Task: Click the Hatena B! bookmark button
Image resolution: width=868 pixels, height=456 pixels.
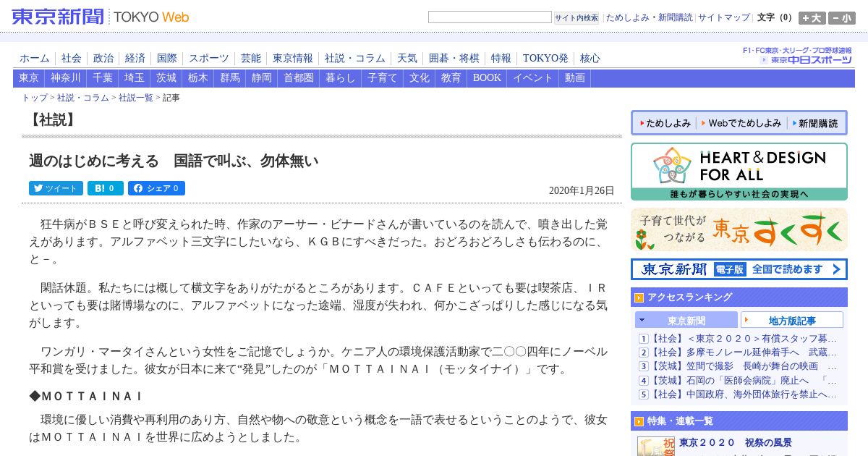Action: (x=106, y=188)
